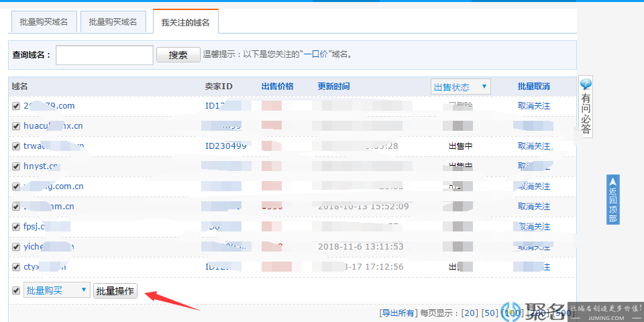Open the 出售状态 dropdown filter
This screenshot has height=322, width=644.
(x=460, y=87)
